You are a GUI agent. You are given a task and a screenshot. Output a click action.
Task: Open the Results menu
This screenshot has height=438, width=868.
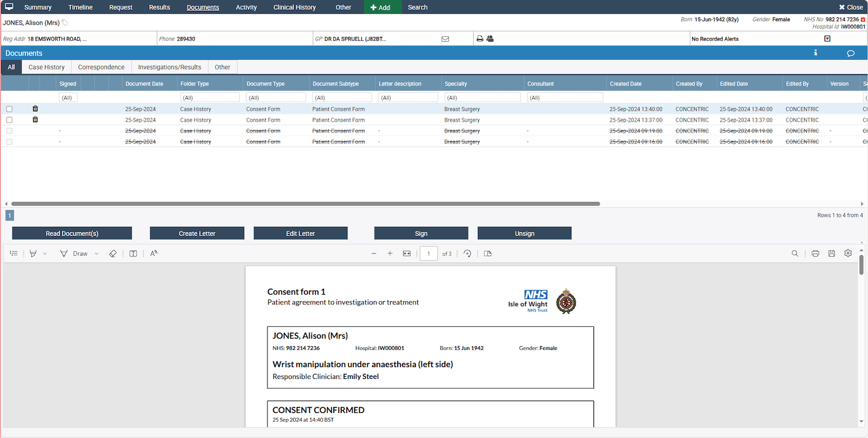159,7
